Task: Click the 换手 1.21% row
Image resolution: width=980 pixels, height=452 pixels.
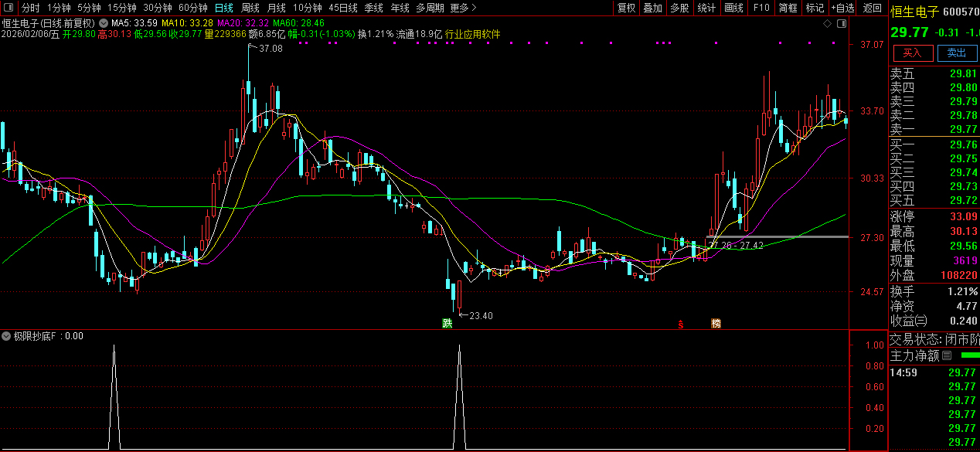Action: 934,291
